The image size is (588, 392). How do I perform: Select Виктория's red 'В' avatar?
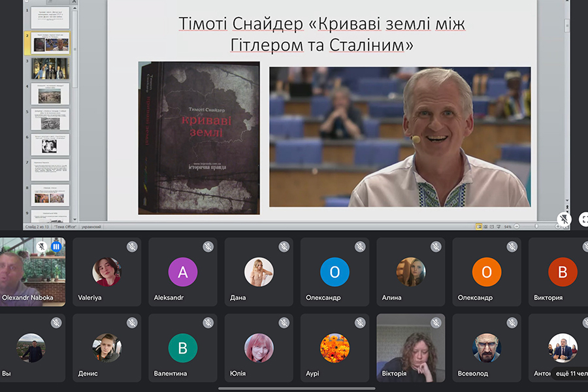tap(563, 272)
